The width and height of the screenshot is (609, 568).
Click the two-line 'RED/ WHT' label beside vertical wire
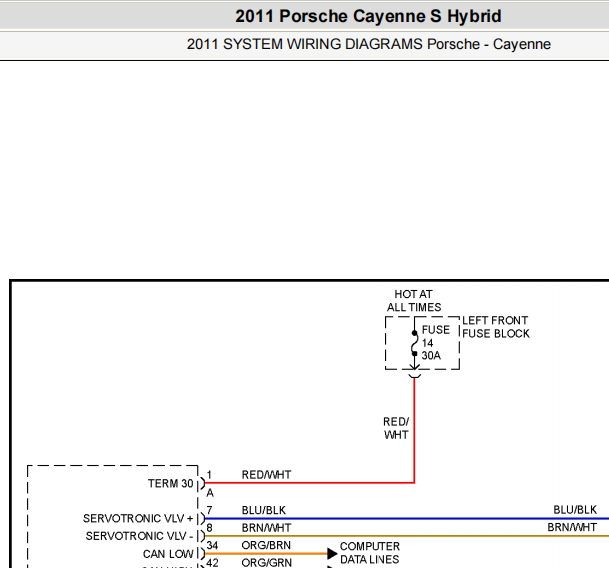click(396, 428)
